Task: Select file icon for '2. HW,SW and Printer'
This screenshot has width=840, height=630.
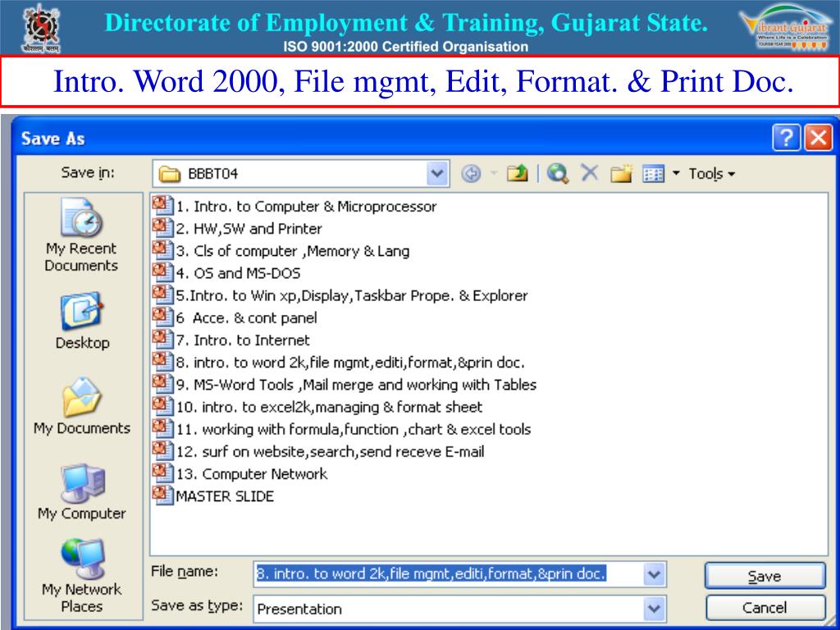Action: (x=162, y=228)
